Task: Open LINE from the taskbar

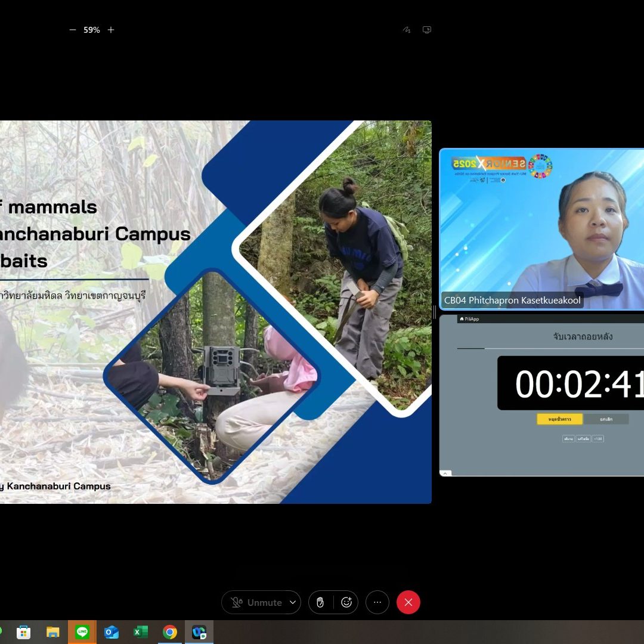Action: 82,632
